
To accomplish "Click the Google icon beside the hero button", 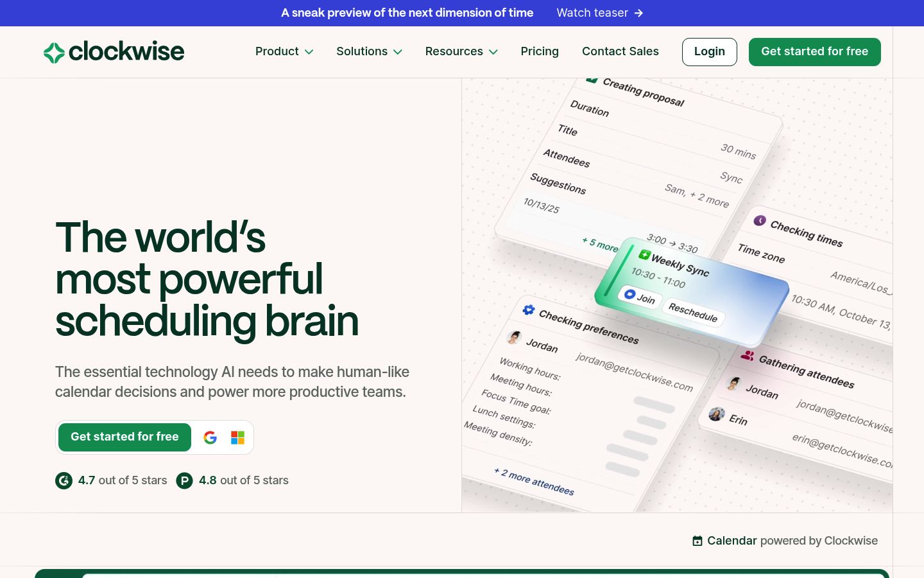I will pos(210,437).
